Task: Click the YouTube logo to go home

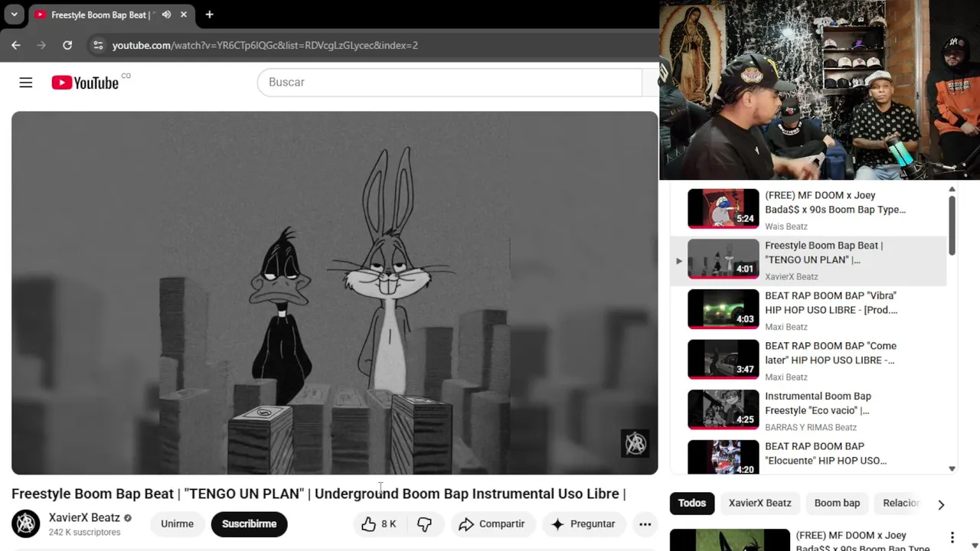Action: [85, 83]
